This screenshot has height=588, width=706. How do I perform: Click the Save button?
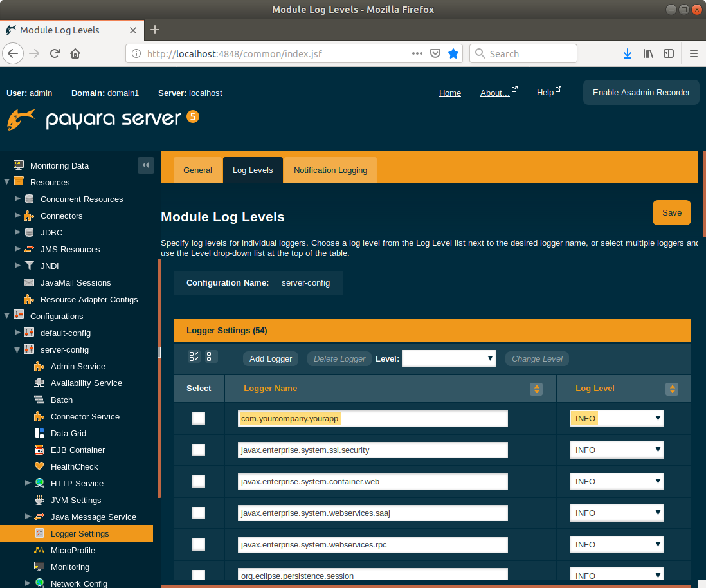(671, 213)
